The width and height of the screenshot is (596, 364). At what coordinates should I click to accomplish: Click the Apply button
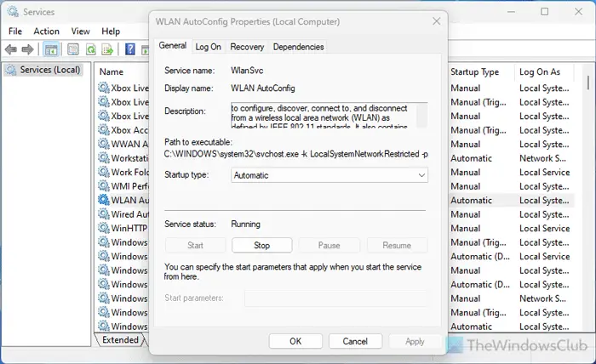pos(415,341)
